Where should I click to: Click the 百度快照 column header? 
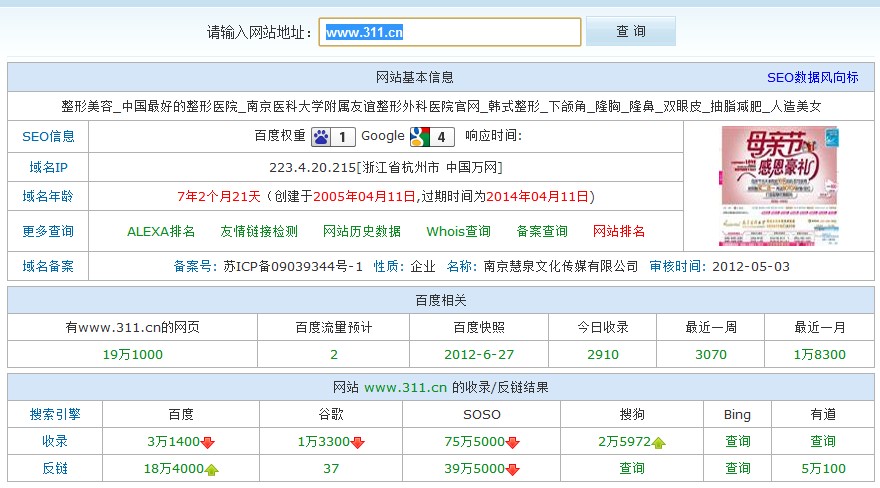pyautogui.click(x=479, y=328)
